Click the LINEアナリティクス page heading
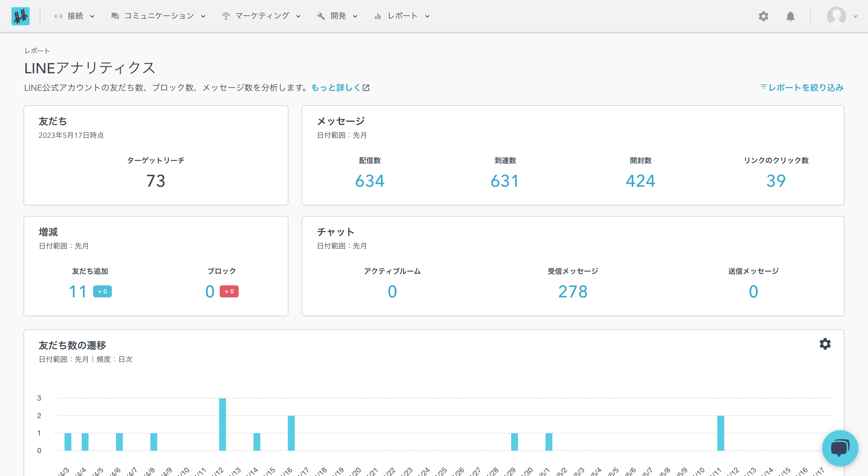868x476 pixels. [90, 68]
